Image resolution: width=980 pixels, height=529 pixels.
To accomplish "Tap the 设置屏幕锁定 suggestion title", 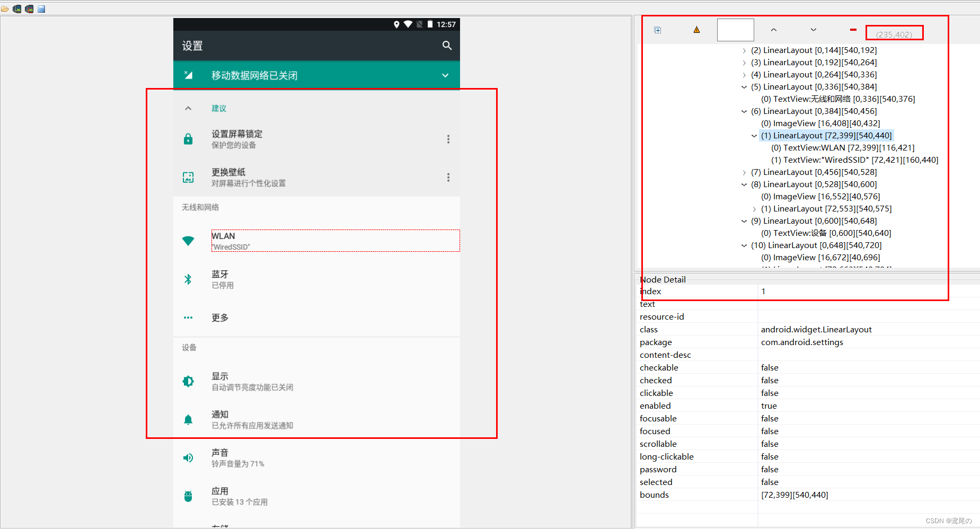I will point(237,134).
